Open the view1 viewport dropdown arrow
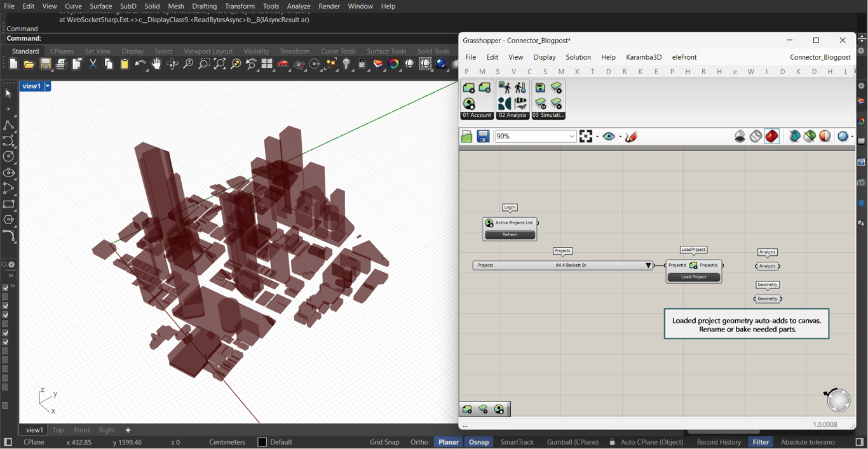868x449 pixels. (x=48, y=86)
